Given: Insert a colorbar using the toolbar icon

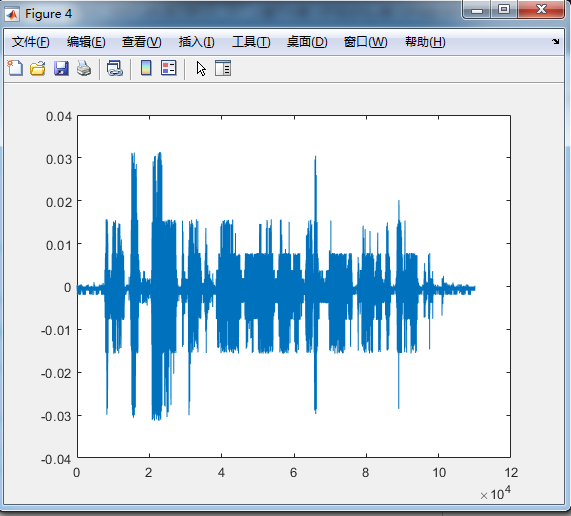Looking at the screenshot, I should (146, 68).
